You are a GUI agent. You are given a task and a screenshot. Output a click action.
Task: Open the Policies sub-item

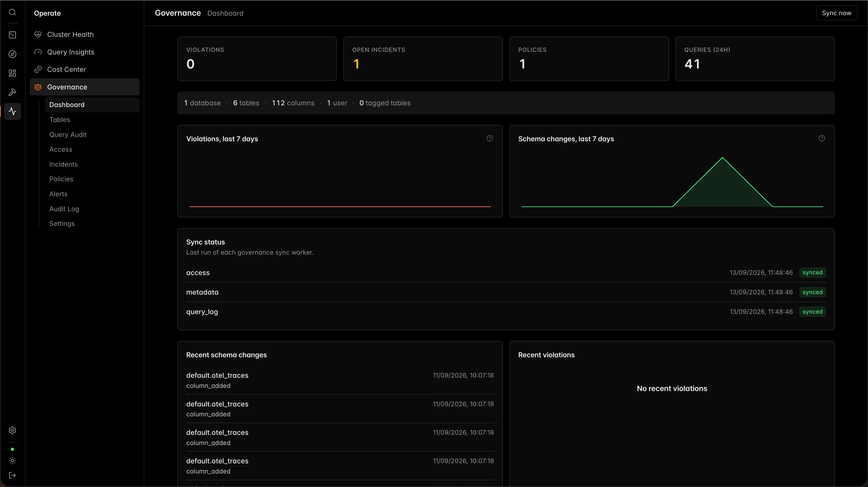(x=92, y=179)
